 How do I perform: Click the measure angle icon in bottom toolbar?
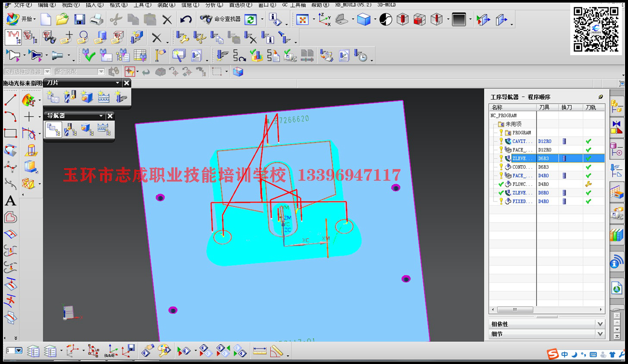point(276,351)
